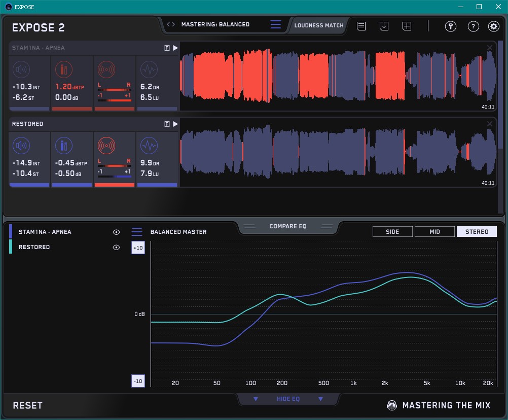
Task: Click the loudness icon on RESTORED track
Action: pos(21,146)
